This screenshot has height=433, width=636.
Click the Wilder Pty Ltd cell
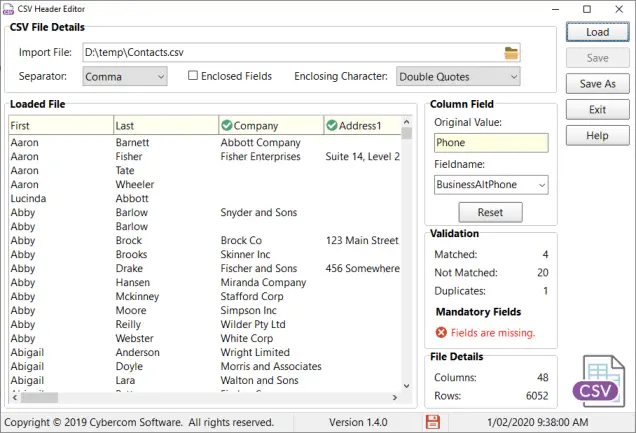click(253, 324)
